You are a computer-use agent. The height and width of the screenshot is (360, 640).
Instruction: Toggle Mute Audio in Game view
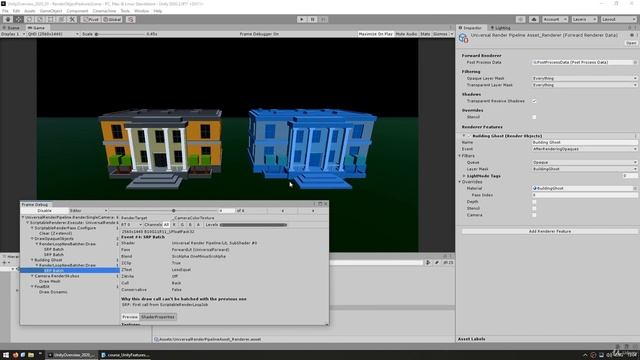pyautogui.click(x=406, y=34)
